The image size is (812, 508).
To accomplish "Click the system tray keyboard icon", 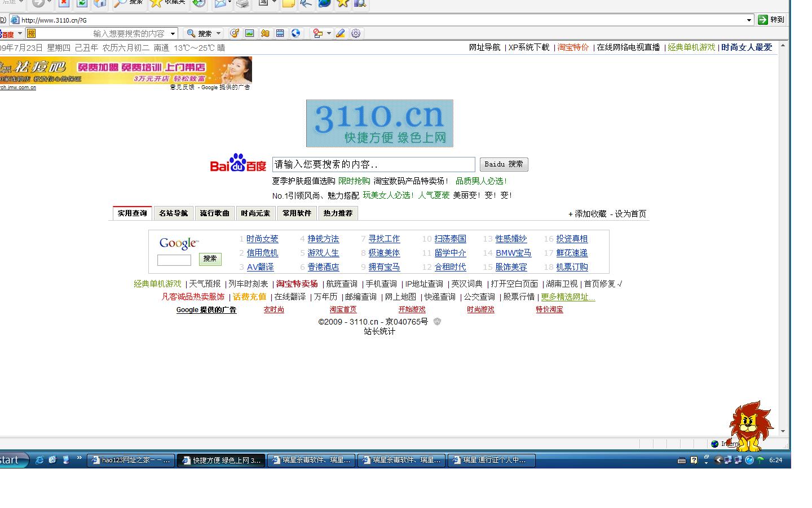I will pos(682,460).
